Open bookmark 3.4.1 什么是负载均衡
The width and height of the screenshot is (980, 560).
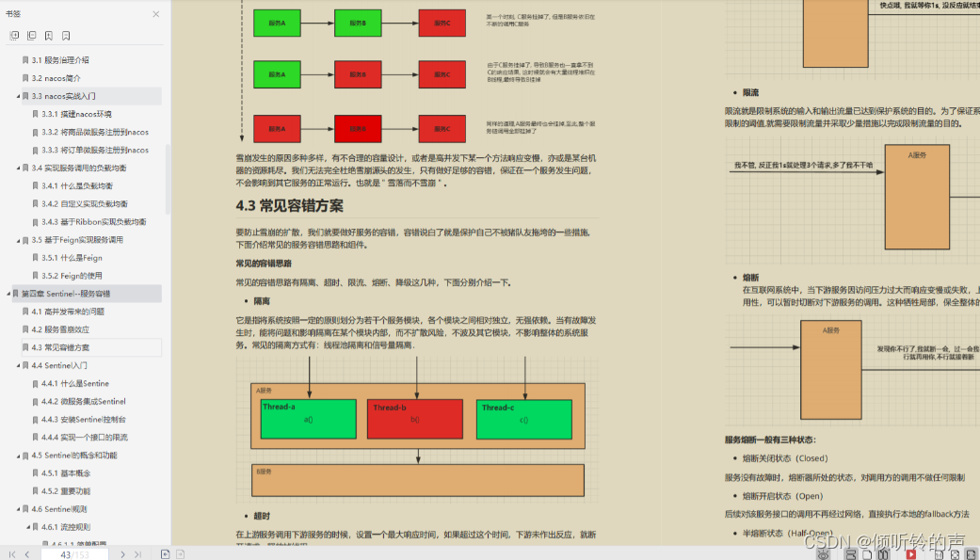77,186
